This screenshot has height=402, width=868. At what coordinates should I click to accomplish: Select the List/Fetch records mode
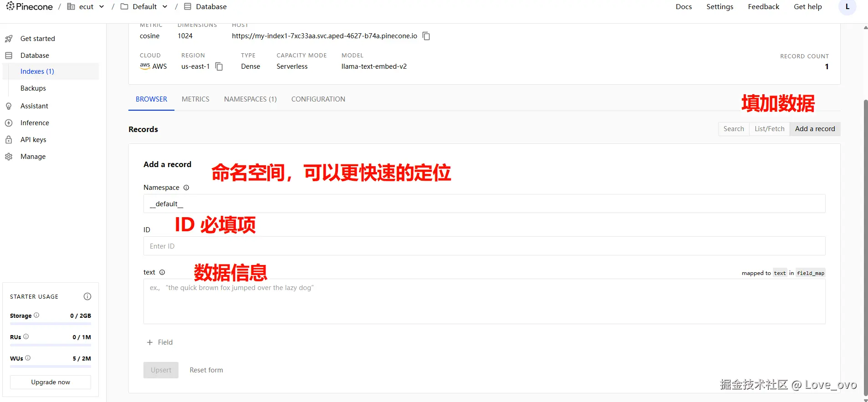pos(769,129)
